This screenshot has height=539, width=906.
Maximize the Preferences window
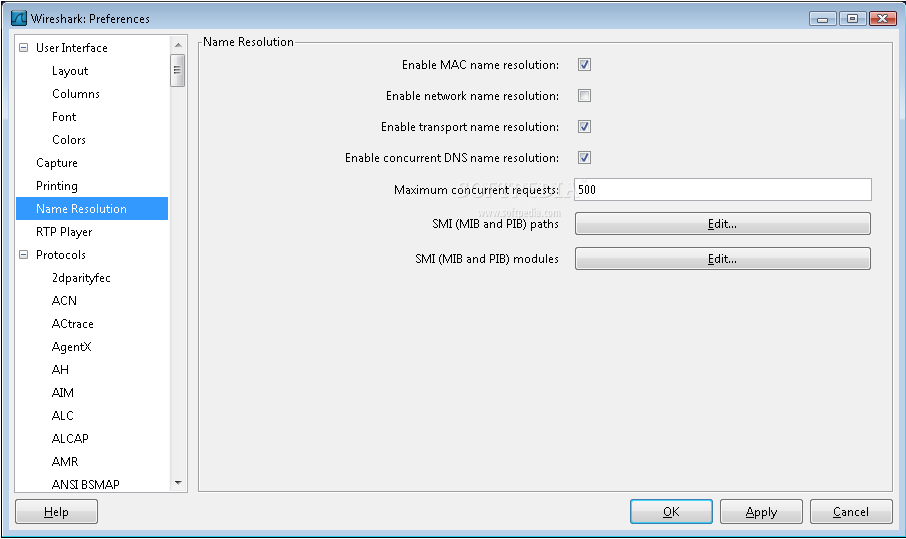[x=852, y=18]
